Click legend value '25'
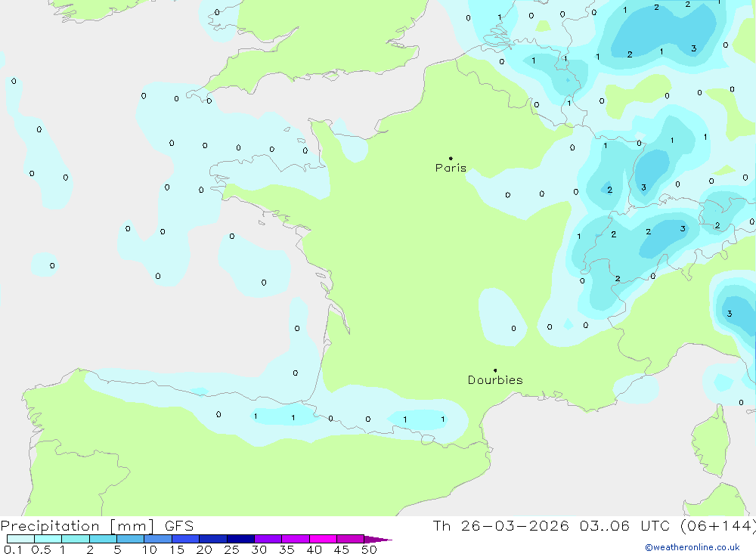756x554 pixels. [231, 549]
